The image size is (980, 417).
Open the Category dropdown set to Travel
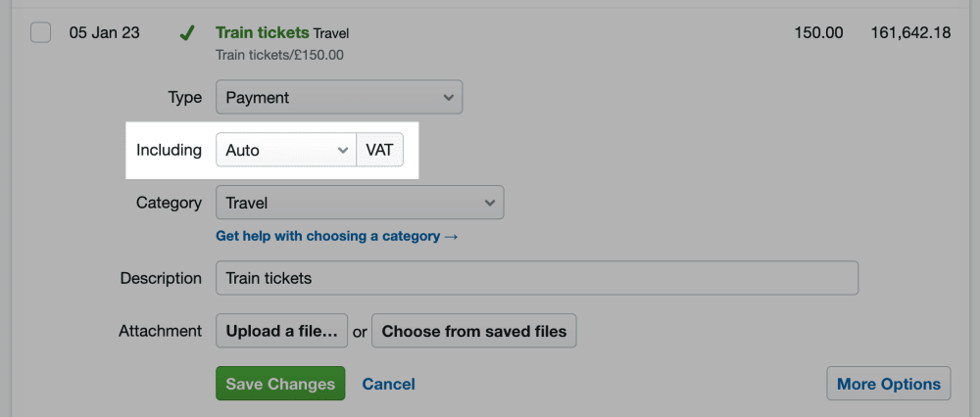point(359,204)
